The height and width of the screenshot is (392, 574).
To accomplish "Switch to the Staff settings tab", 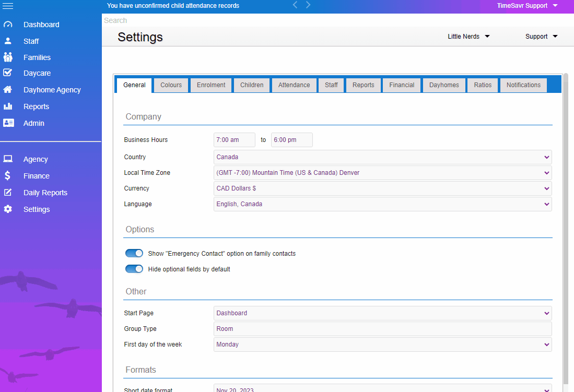I will tap(331, 85).
